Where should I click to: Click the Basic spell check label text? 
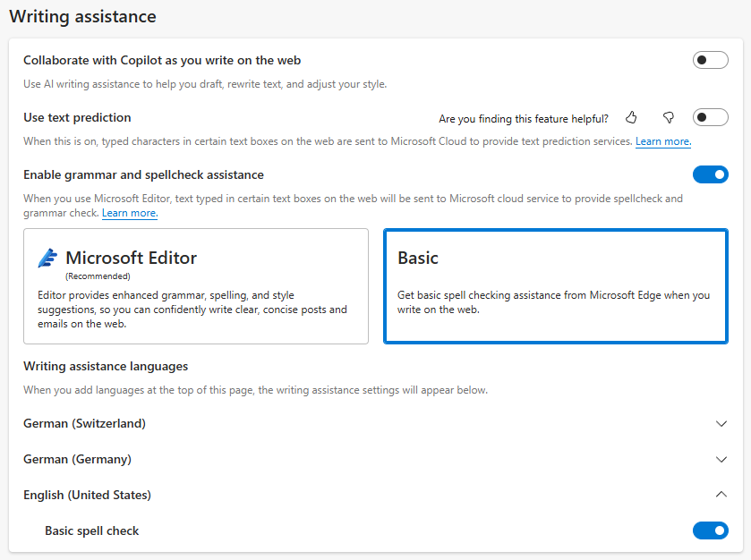coord(92,530)
